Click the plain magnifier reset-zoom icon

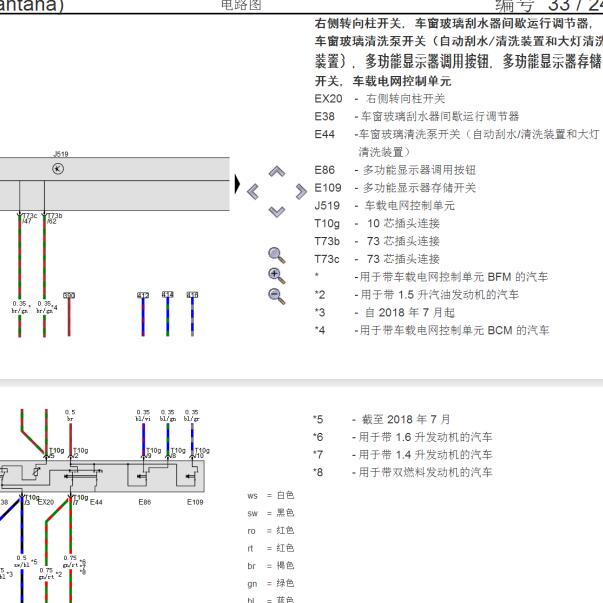[x=277, y=255]
